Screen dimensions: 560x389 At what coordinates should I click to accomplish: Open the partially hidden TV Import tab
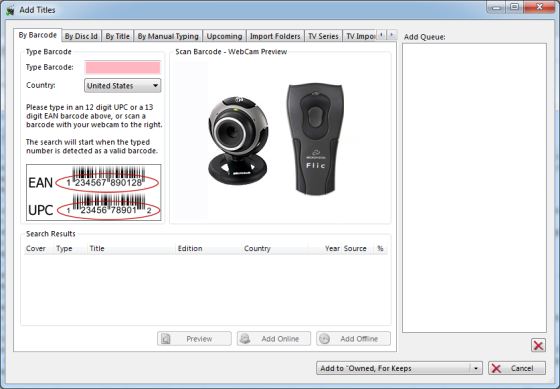360,36
